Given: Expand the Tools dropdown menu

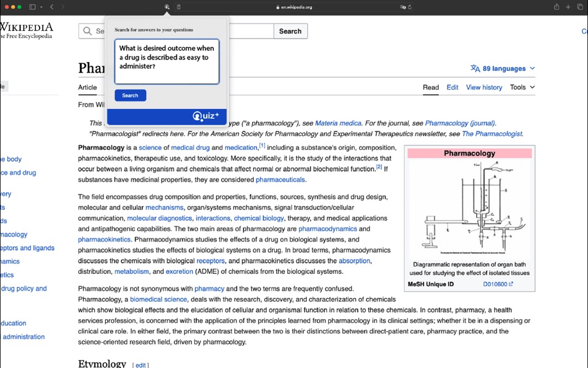Looking at the screenshot, I should 522,87.
